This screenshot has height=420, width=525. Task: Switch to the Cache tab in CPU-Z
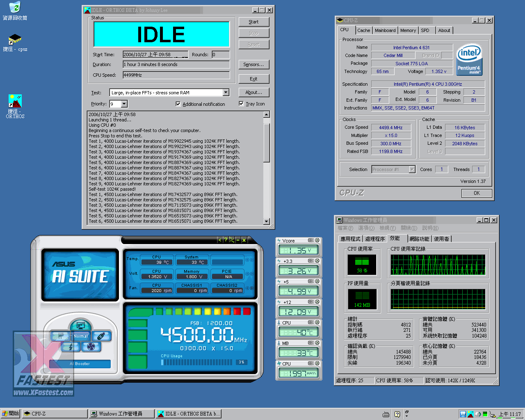coord(363,30)
